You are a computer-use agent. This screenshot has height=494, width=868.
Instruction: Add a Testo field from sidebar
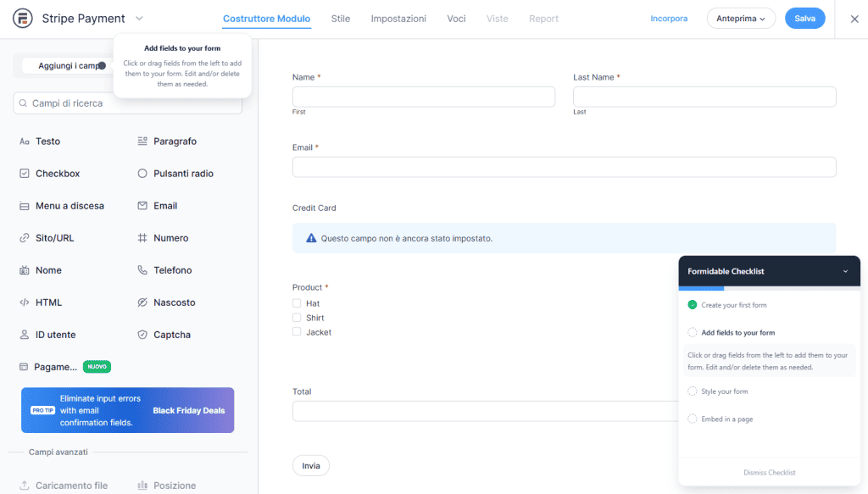click(47, 142)
